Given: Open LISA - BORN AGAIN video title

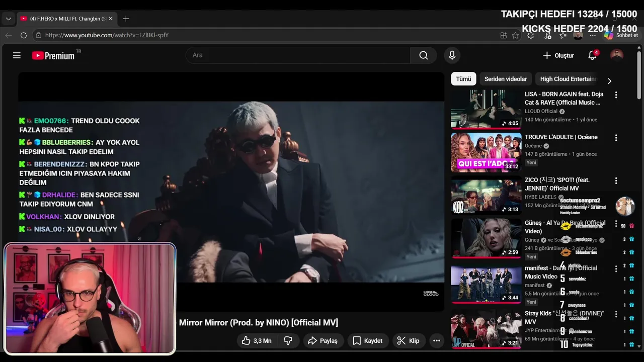Looking at the screenshot, I should (x=564, y=98).
